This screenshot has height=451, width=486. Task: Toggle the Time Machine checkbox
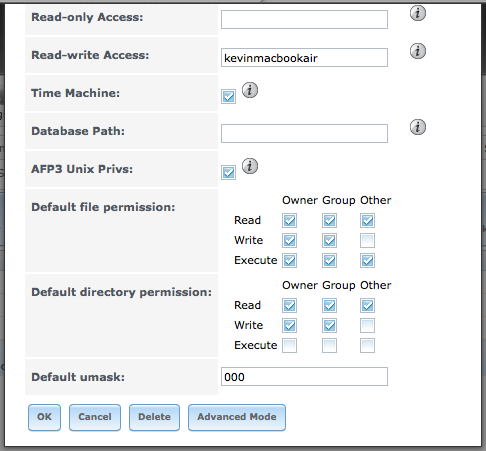coord(228,97)
